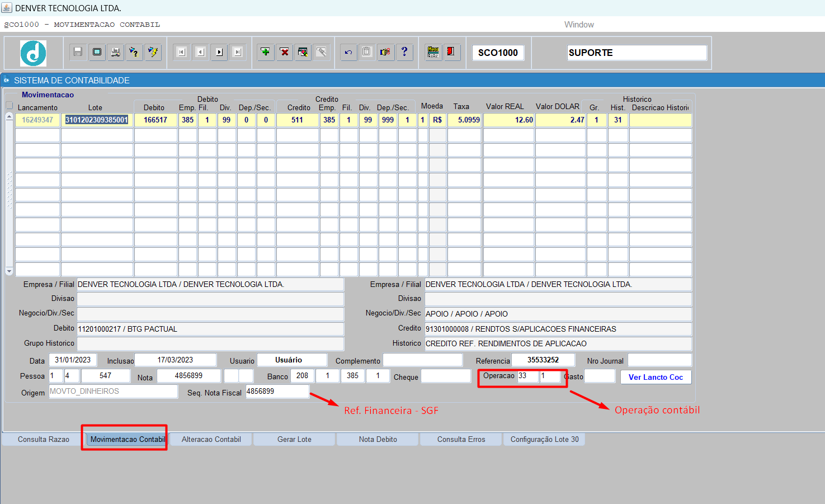Screen dimensions: 825x504
Task: Click the clear form screen icon
Action: (x=97, y=52)
